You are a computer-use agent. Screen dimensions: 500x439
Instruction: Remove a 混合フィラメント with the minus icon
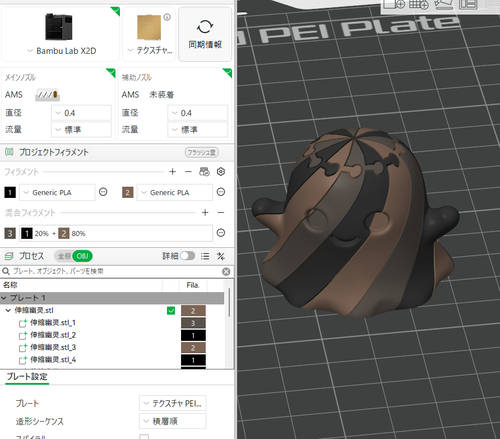click(221, 212)
